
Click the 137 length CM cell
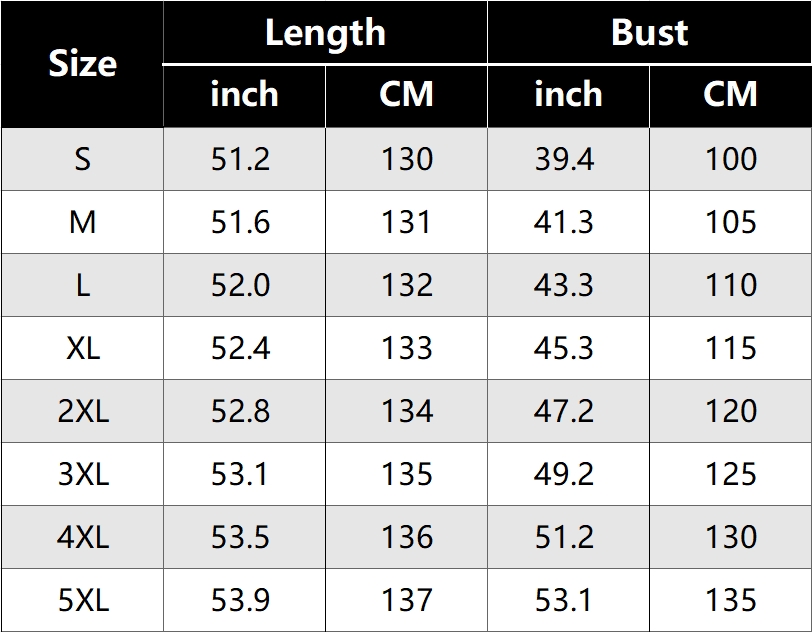tap(406, 600)
